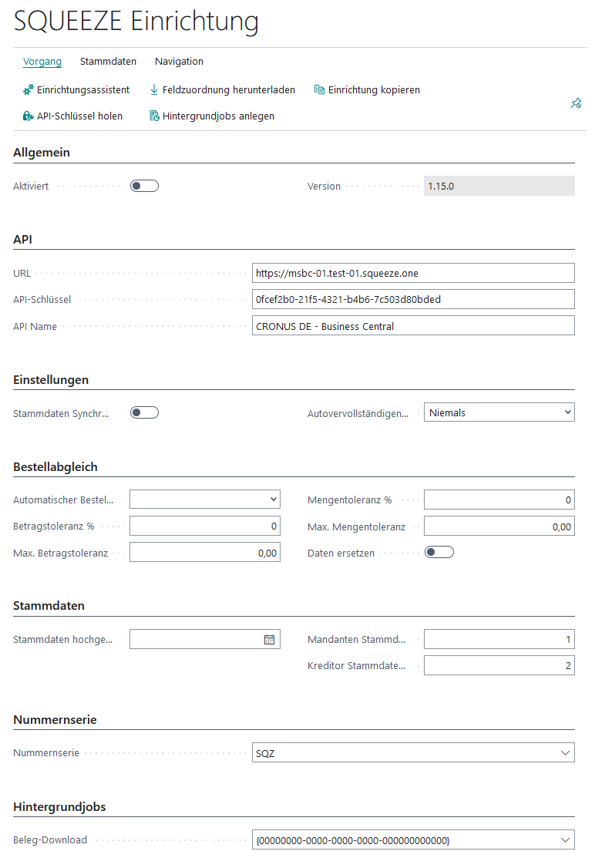Click the Feldzuordnung herunterladen download arrow icon
Image resolution: width=595 pixels, height=868 pixels.
pos(154,90)
